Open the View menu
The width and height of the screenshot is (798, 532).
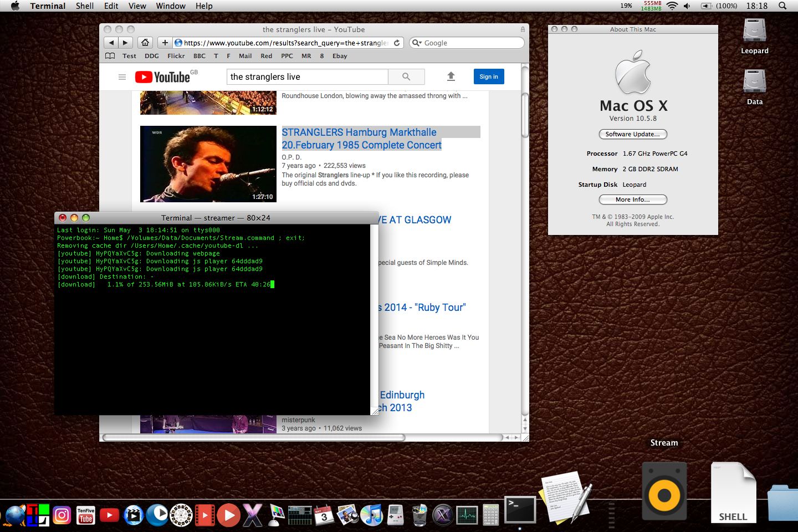point(137,6)
